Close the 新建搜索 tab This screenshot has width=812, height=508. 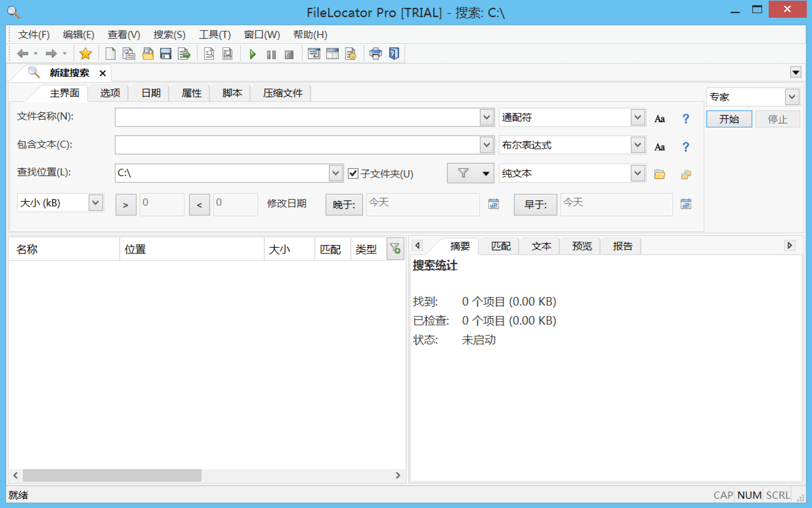click(103, 73)
